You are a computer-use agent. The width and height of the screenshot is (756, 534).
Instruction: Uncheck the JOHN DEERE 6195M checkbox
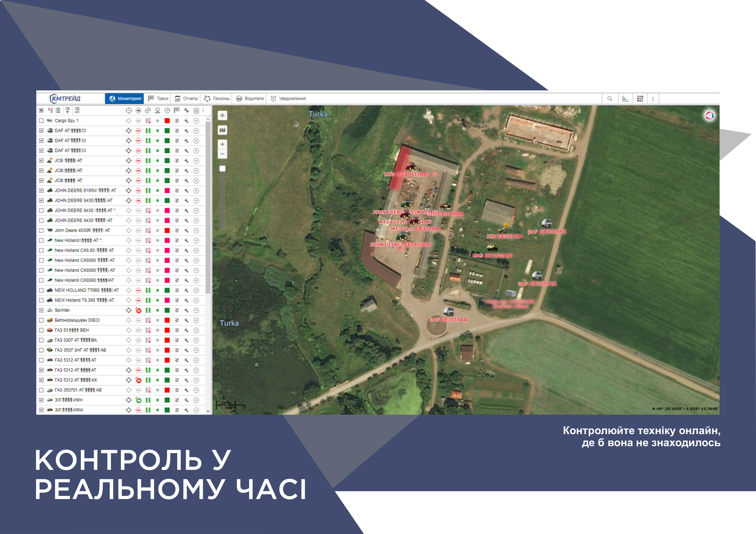pos(41,191)
